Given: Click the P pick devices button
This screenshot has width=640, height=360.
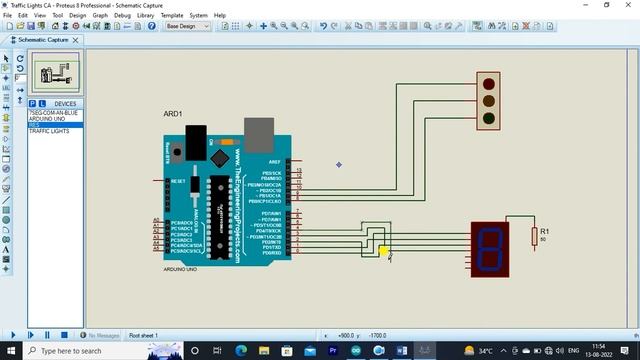Looking at the screenshot, I should 33,104.
